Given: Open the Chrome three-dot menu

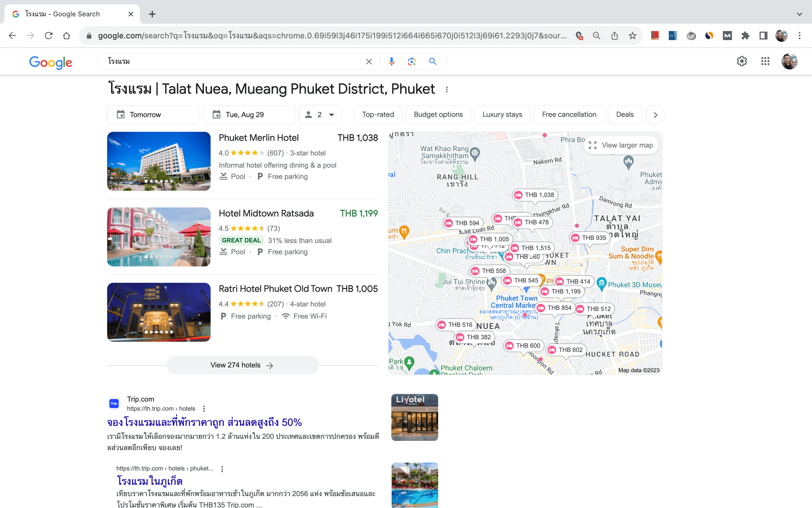Looking at the screenshot, I should [x=800, y=36].
